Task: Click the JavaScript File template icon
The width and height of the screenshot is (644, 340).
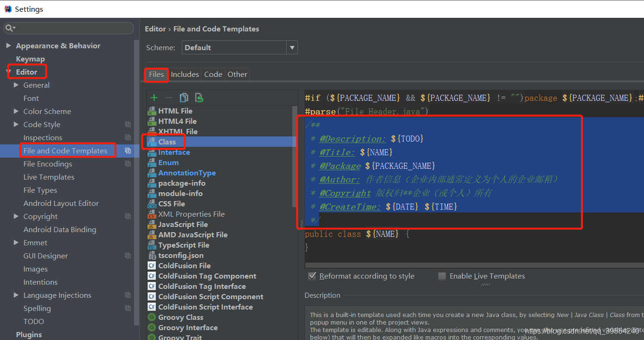Action: [x=152, y=225]
